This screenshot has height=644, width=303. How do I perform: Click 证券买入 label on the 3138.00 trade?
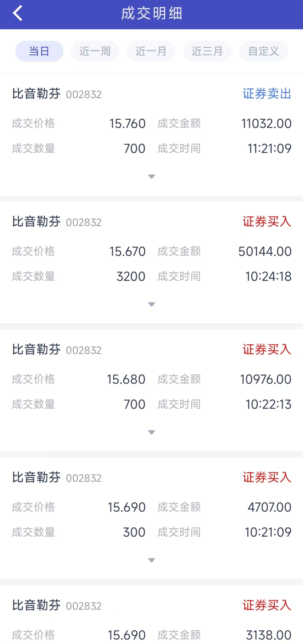pyautogui.click(x=267, y=605)
